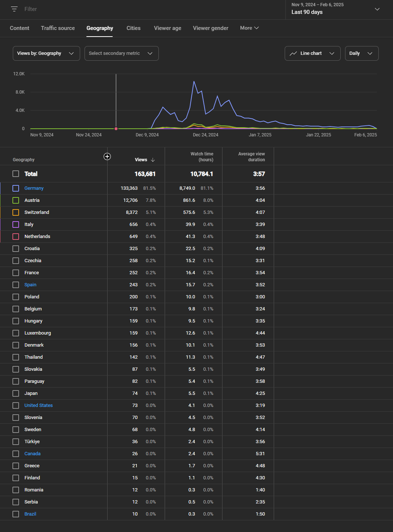393x532 pixels.
Task: Expand the date range chevron
Action: (x=377, y=9)
